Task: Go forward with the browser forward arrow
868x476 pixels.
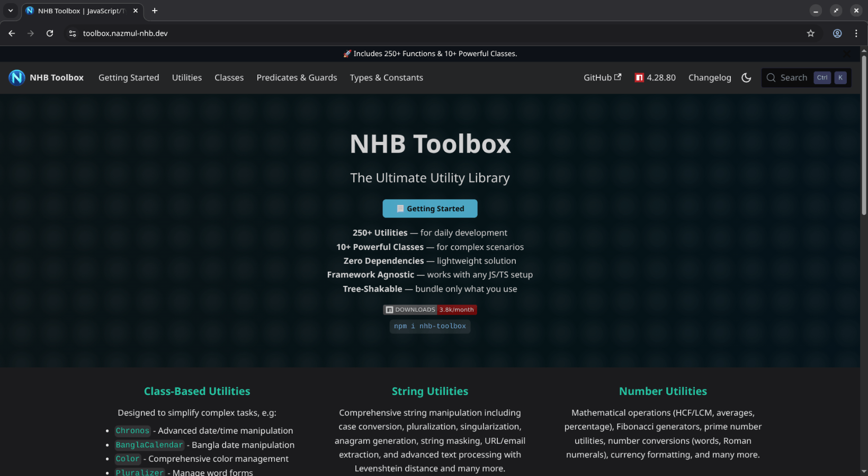Action: coord(31,33)
